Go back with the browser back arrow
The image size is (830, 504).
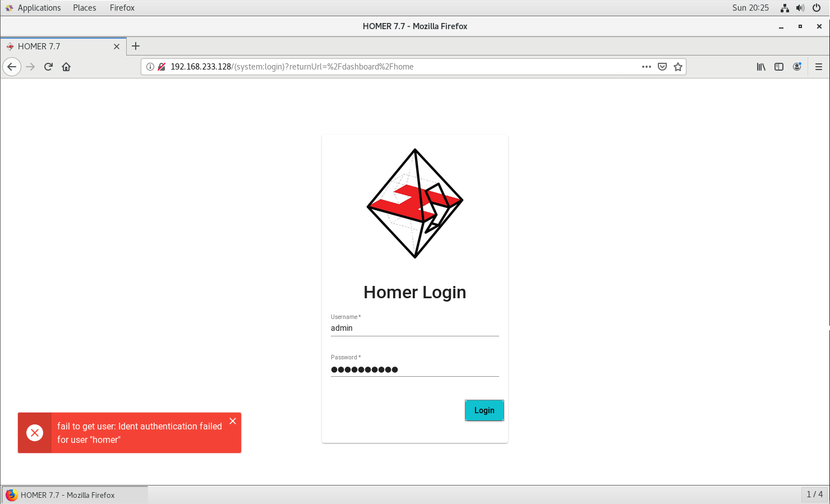click(12, 67)
